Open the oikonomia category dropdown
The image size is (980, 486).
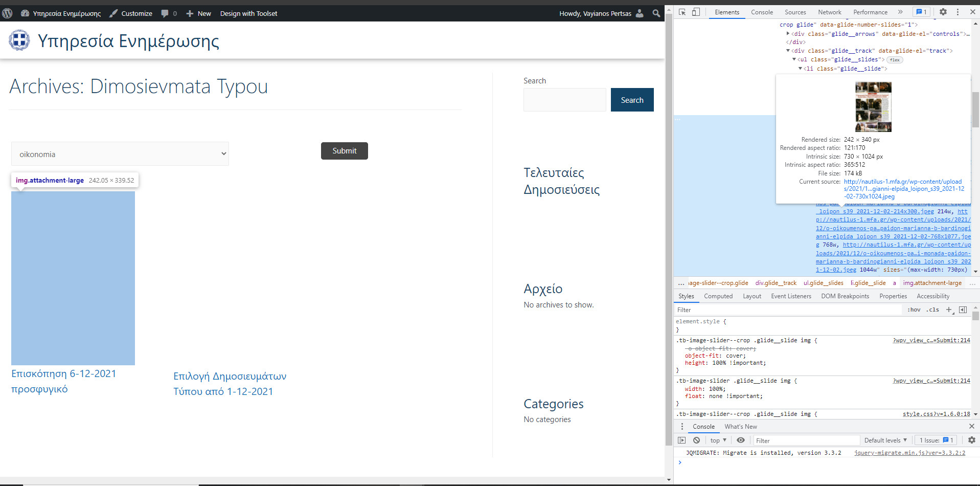pyautogui.click(x=120, y=154)
